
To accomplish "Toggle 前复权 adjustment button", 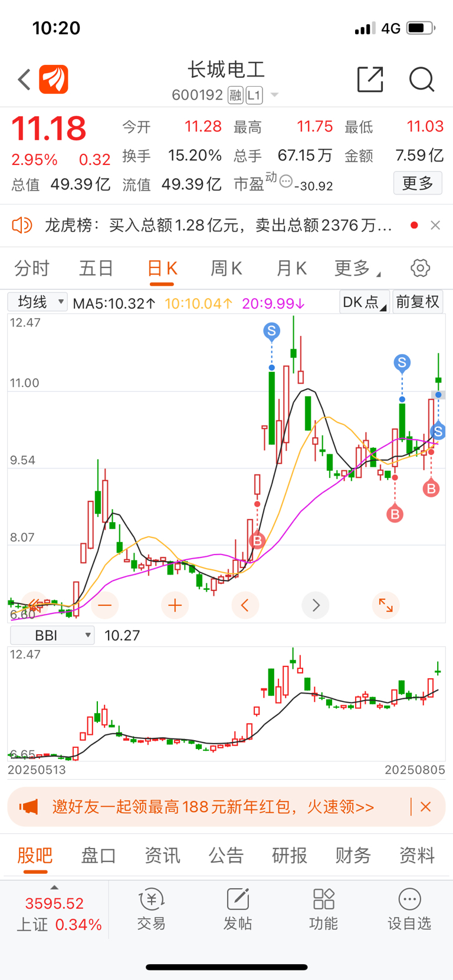I will [418, 302].
